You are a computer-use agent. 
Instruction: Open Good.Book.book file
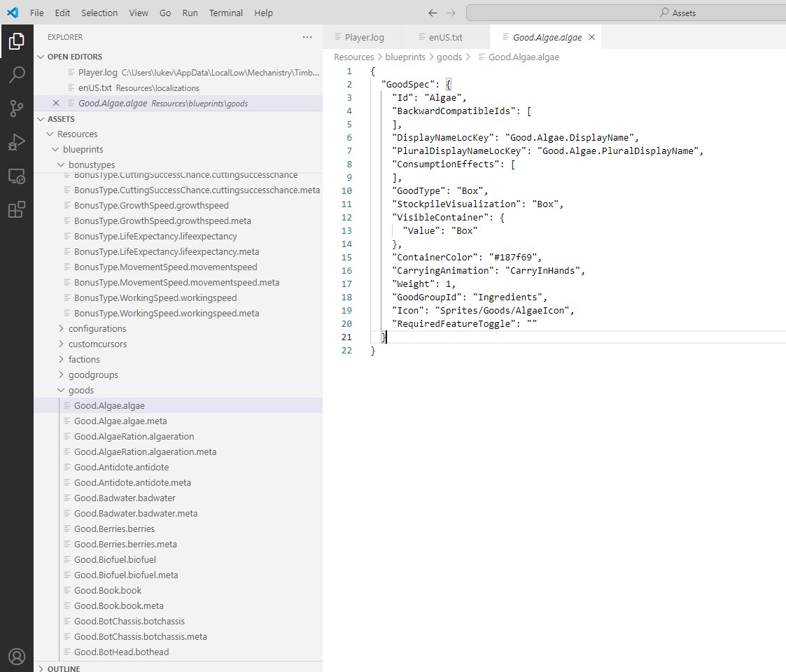[x=108, y=590]
